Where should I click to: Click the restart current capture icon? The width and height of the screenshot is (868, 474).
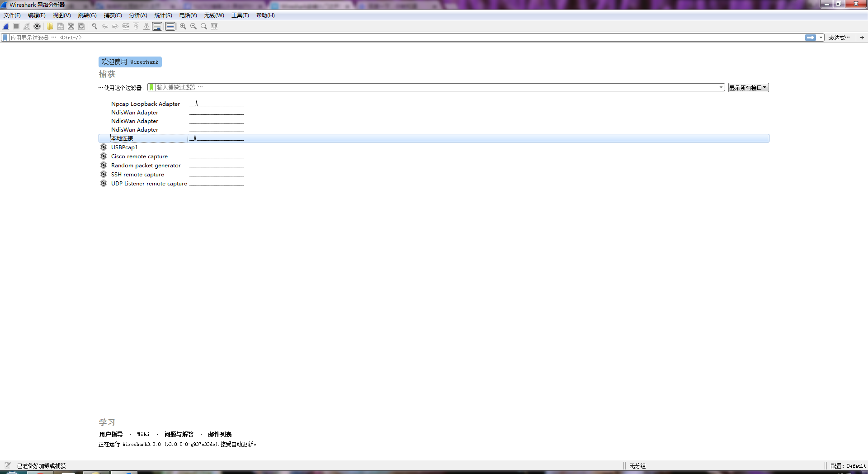(x=27, y=26)
